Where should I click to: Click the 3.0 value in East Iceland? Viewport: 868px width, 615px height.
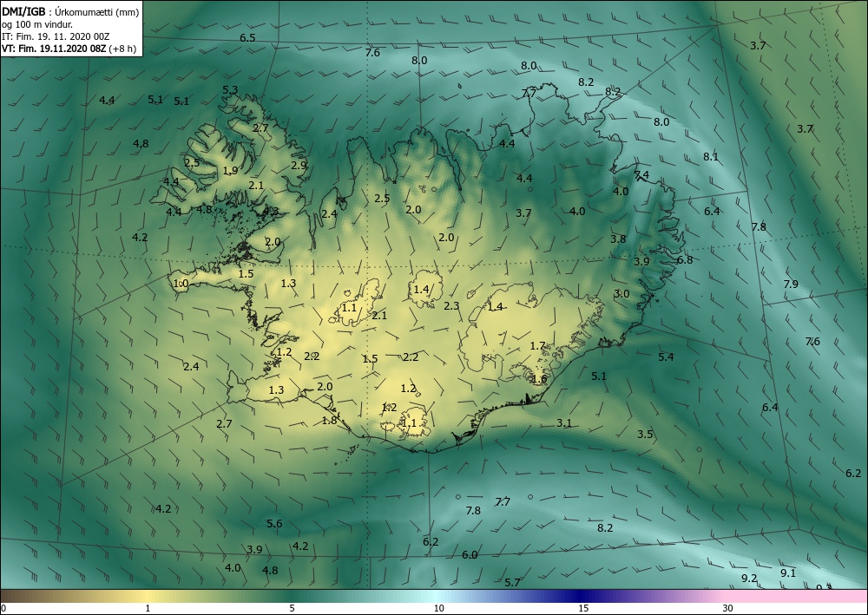621,294
